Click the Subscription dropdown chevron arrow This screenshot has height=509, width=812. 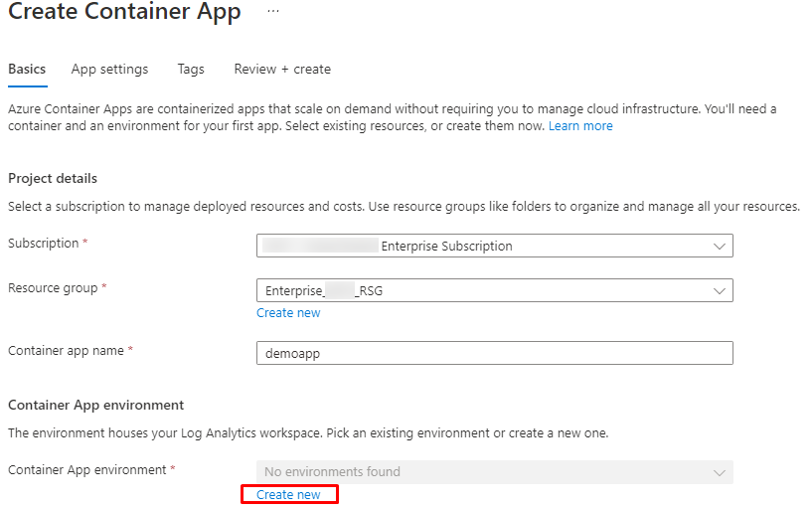tap(719, 246)
